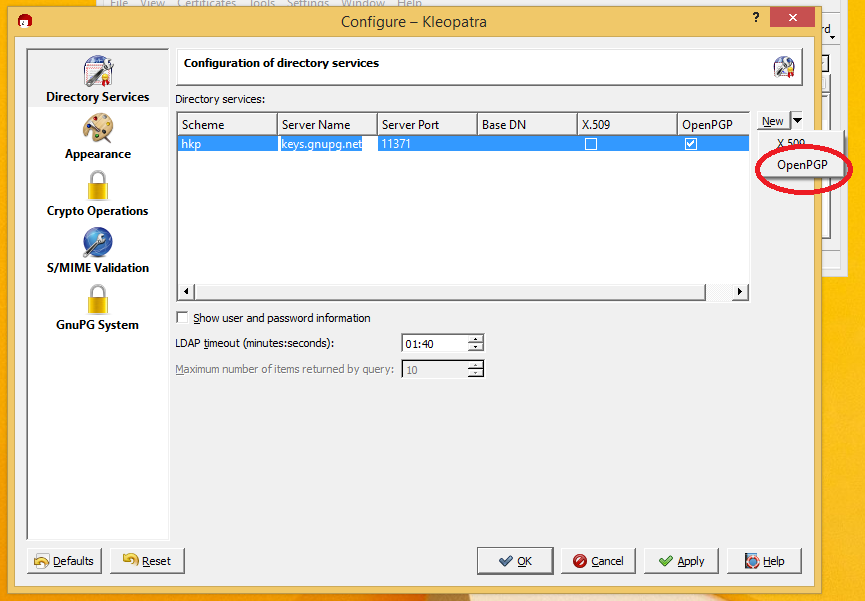Click the New directory service button

[x=773, y=121]
